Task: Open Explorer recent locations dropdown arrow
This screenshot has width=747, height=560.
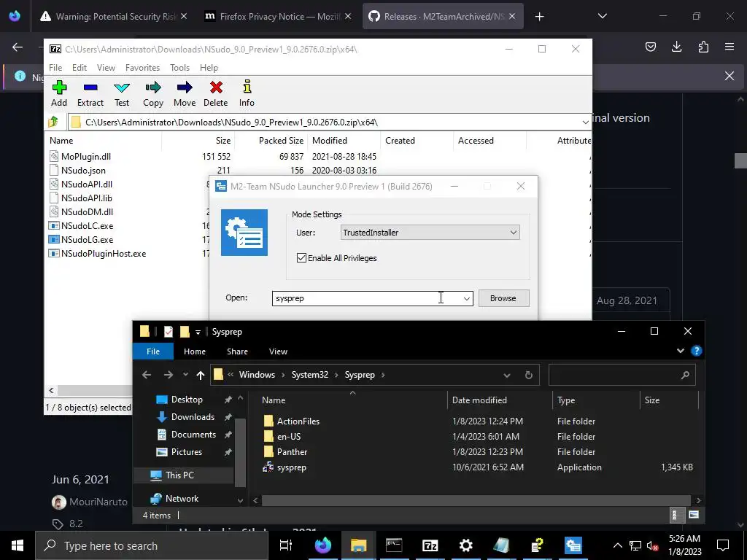Action: tap(185, 375)
